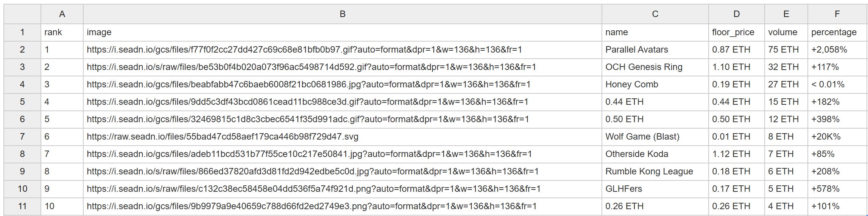The image size is (868, 216).
Task: Click the "volume" header cell
Action: 782,32
